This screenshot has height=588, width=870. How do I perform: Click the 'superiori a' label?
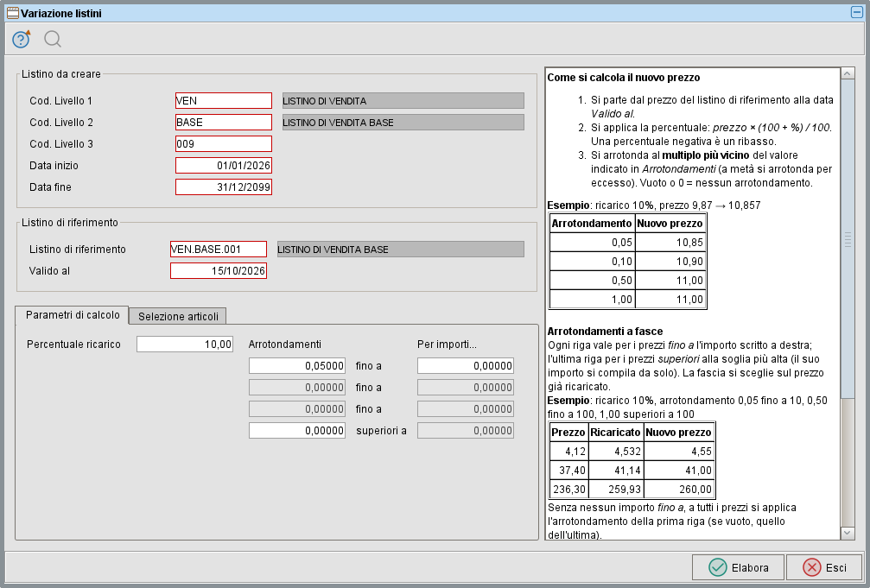point(381,431)
